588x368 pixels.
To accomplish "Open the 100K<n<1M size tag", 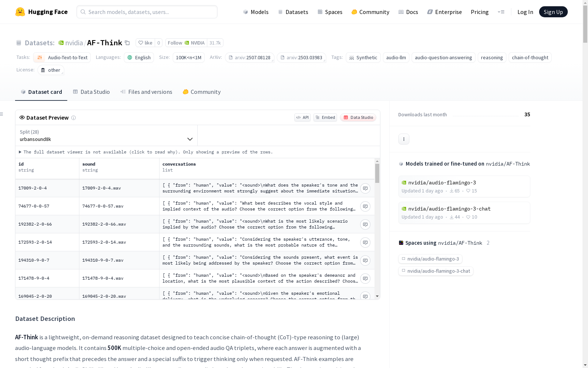I will [x=189, y=57].
